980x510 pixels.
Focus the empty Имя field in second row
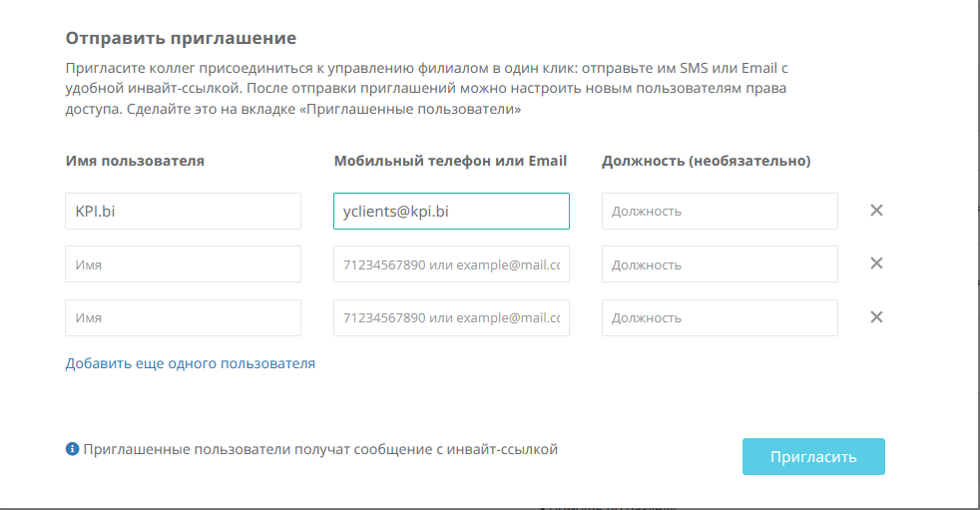183,264
